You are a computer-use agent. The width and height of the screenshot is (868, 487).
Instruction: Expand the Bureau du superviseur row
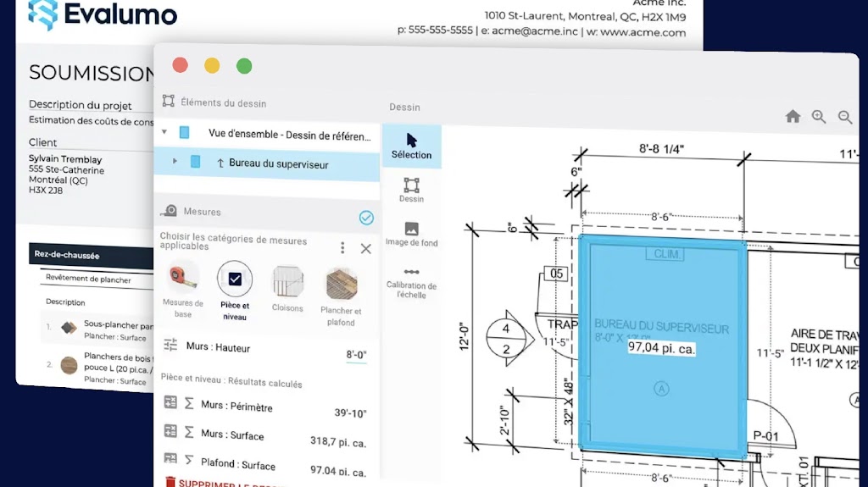click(x=175, y=161)
